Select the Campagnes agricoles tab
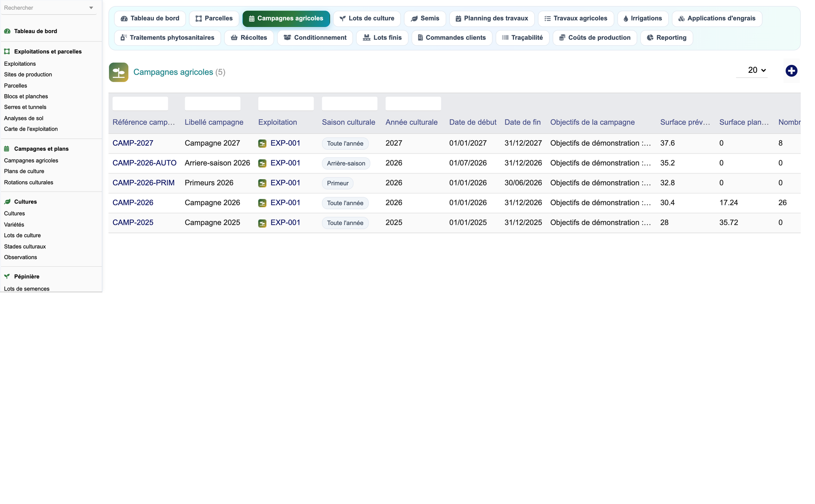Viewport: 815px width, 504px height. [x=286, y=18]
